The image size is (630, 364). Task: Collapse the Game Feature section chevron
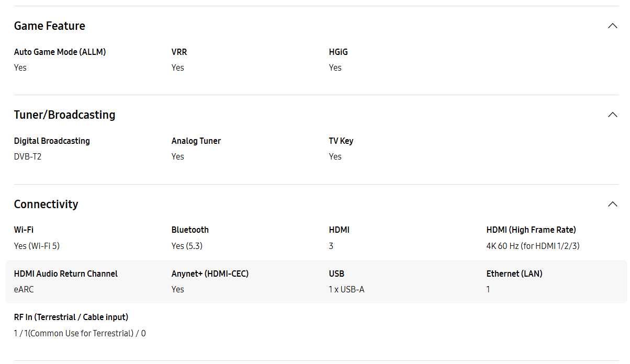click(x=613, y=26)
